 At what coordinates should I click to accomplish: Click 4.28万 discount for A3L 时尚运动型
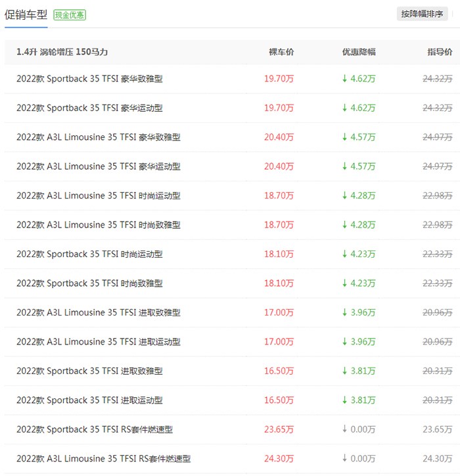[x=359, y=195]
